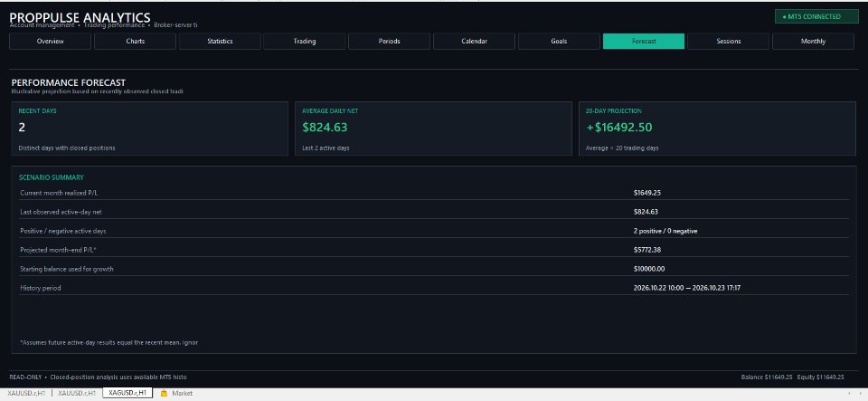Click the history period date range value
The image size is (868, 401).
pos(687,288)
